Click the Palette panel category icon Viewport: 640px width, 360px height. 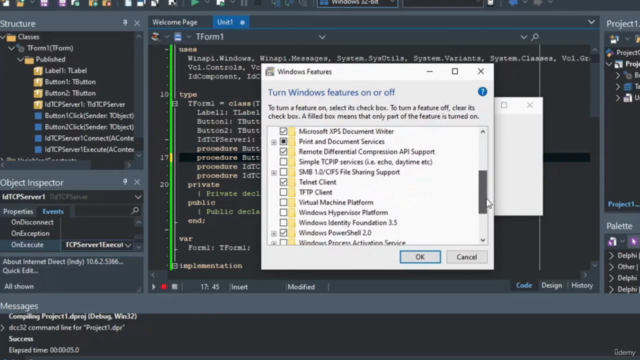click(x=612, y=242)
